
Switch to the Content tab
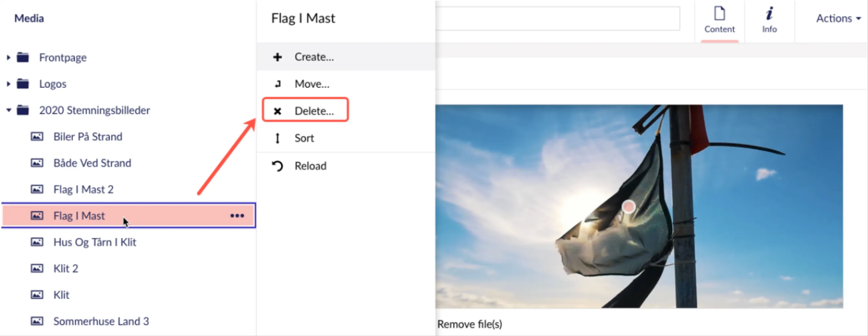point(719,20)
